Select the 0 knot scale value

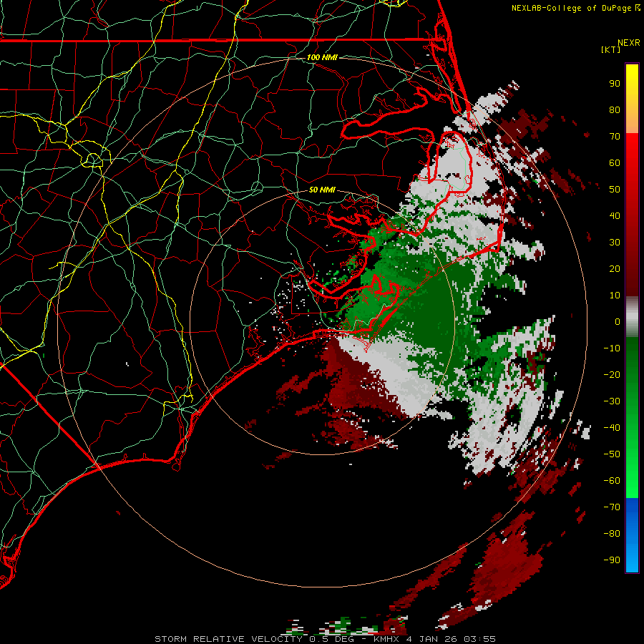(x=618, y=321)
